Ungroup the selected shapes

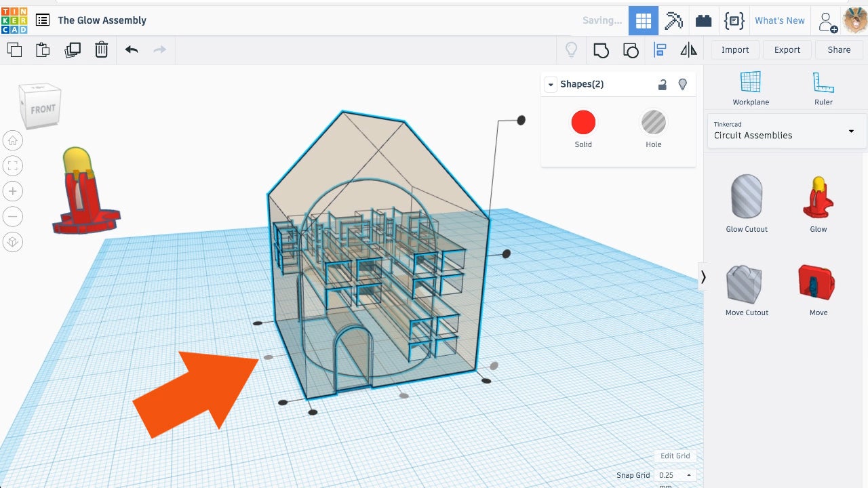point(631,49)
